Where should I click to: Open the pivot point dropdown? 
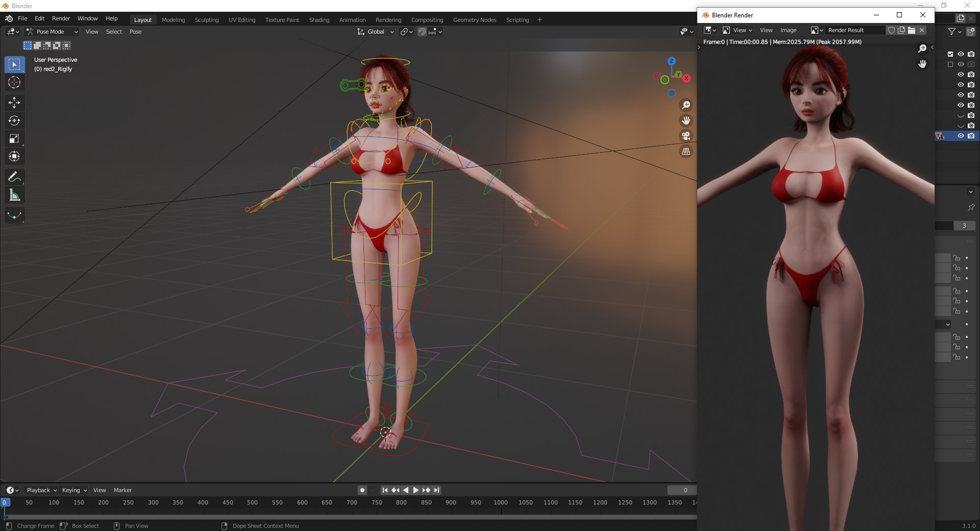click(407, 32)
